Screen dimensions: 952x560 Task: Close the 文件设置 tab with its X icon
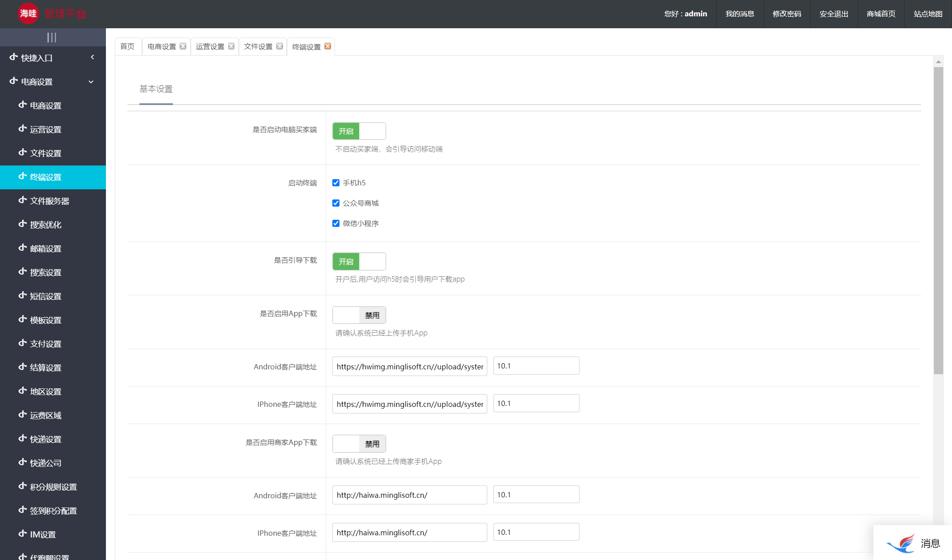click(279, 46)
